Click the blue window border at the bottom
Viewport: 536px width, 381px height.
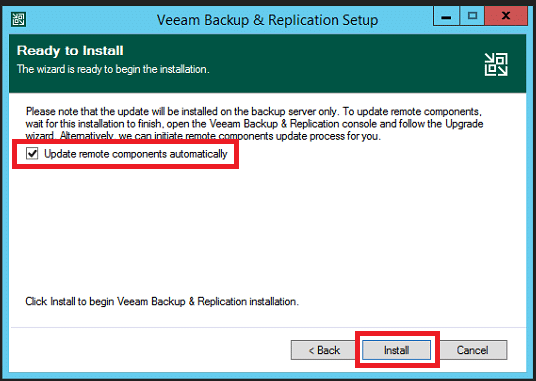click(x=268, y=375)
